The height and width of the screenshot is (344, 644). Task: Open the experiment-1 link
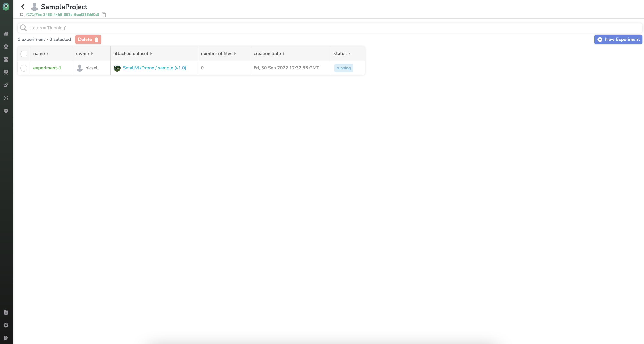click(x=47, y=68)
